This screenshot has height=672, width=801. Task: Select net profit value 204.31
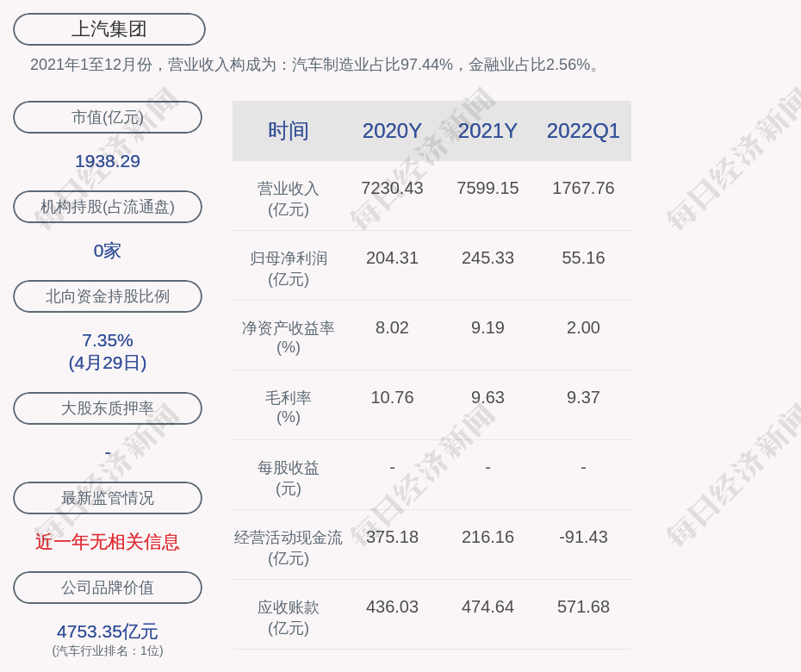392,258
